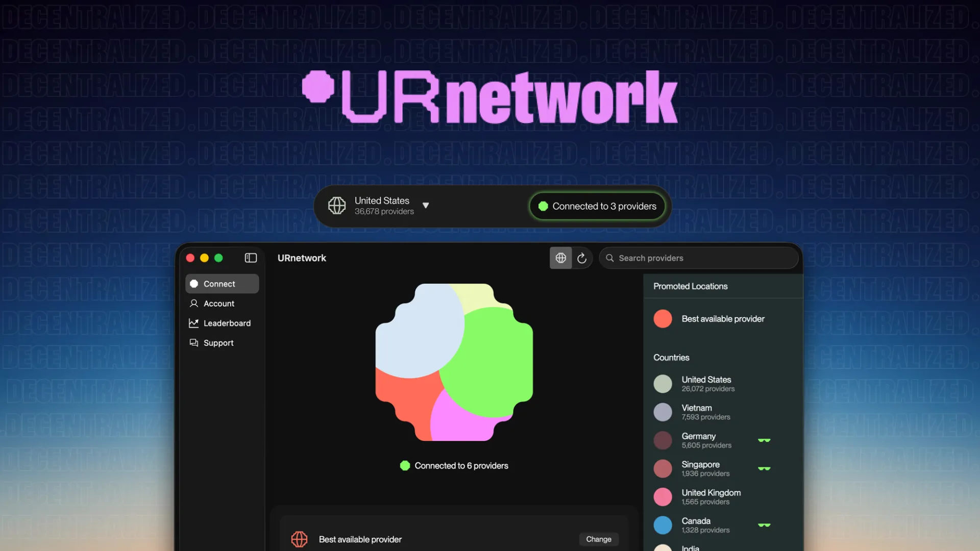Viewport: 980px width, 551px height.
Task: Click the Account person icon
Action: tap(194, 304)
